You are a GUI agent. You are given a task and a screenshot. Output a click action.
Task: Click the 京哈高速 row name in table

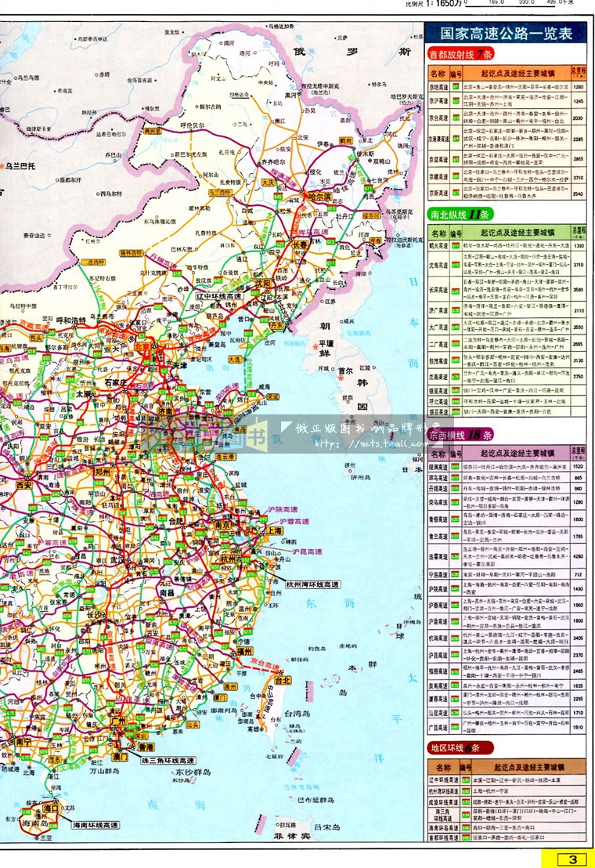[x=438, y=88]
